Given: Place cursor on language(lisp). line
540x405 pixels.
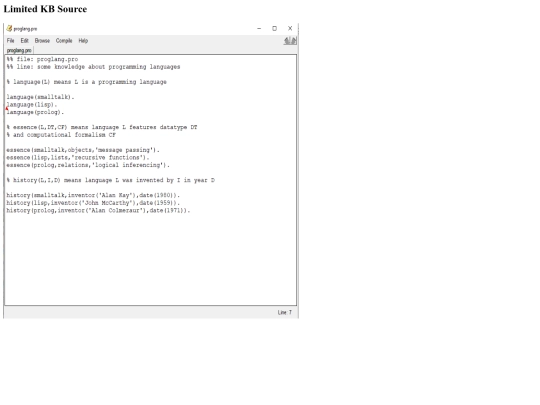Looking at the screenshot, I should (32, 105).
